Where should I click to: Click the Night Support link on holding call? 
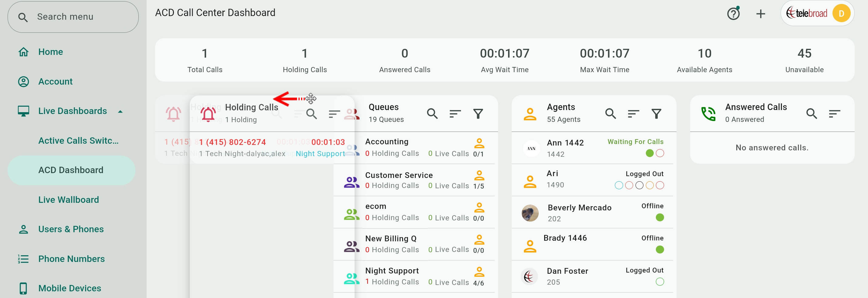(320, 153)
